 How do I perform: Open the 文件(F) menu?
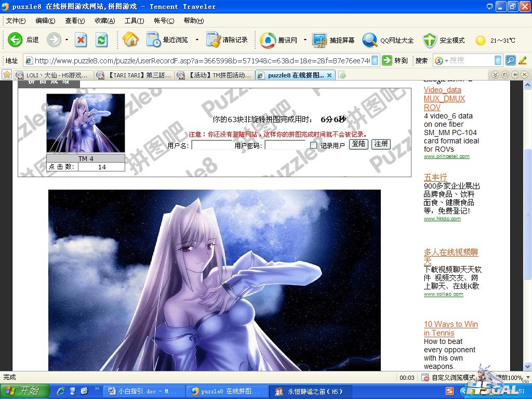click(16, 21)
